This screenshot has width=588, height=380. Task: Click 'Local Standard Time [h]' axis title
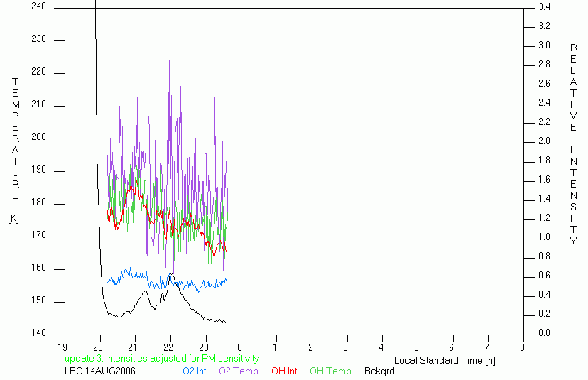point(445,360)
